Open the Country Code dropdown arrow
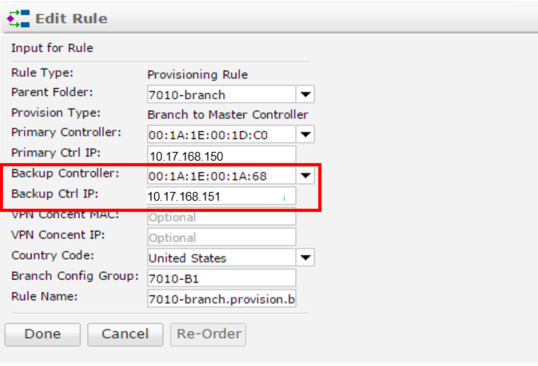538x366 pixels. (305, 258)
